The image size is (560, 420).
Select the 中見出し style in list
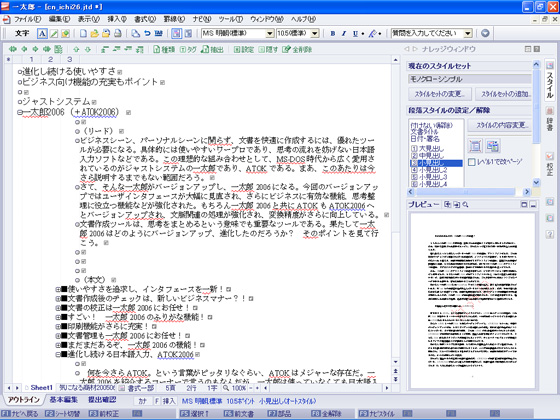[x=427, y=156]
